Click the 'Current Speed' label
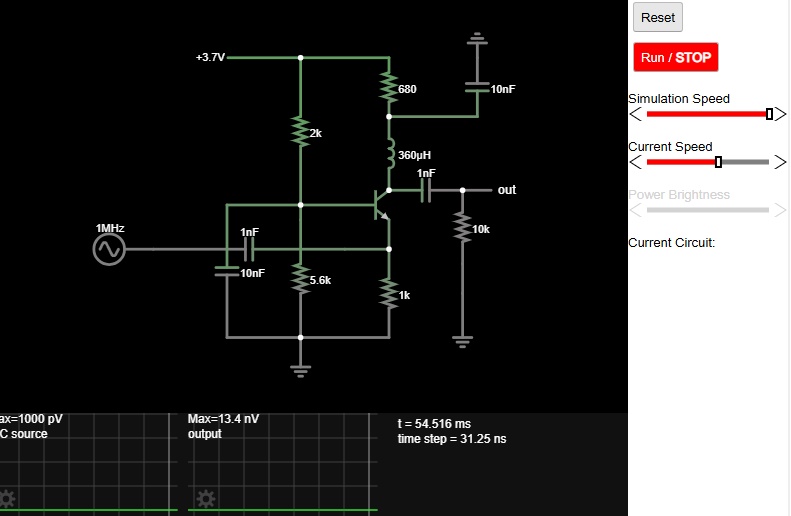791x516 pixels. [x=670, y=146]
